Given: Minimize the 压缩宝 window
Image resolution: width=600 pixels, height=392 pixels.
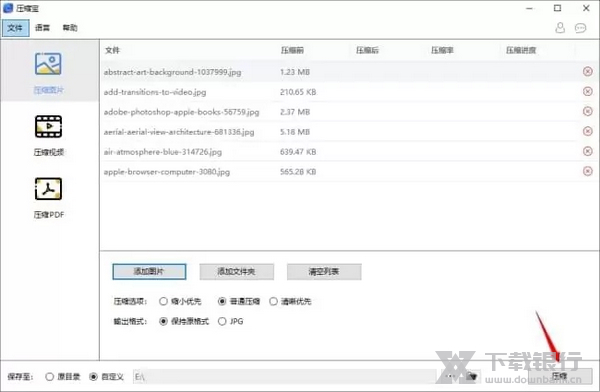Looking at the screenshot, I should click(530, 8).
